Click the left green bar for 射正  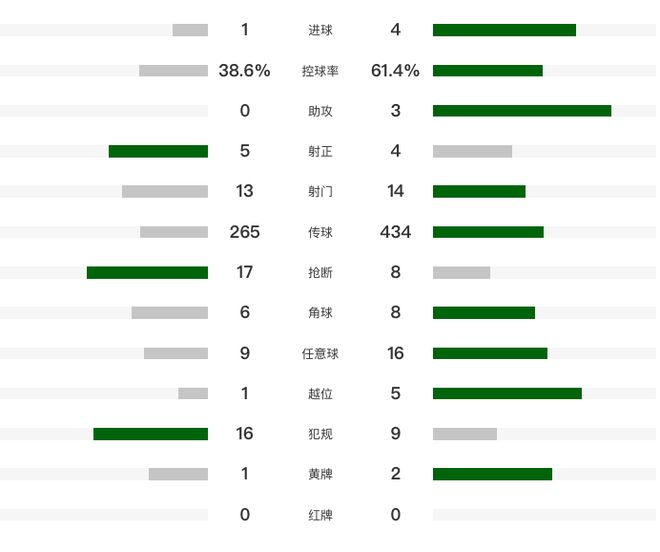click(158, 151)
